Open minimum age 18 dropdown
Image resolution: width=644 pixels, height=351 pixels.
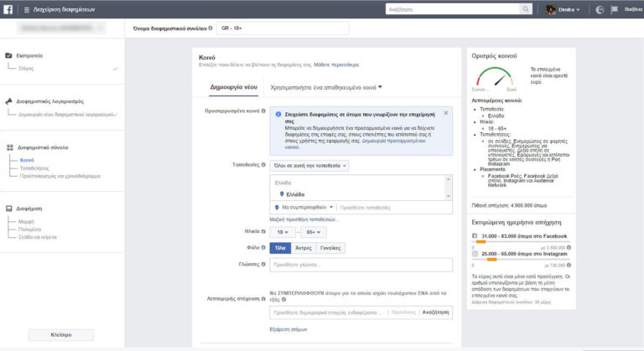pyautogui.click(x=283, y=232)
